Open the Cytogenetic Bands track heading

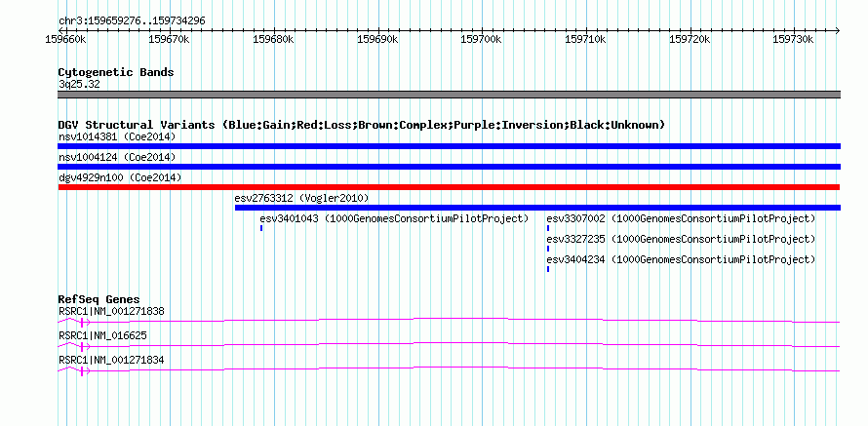[116, 72]
